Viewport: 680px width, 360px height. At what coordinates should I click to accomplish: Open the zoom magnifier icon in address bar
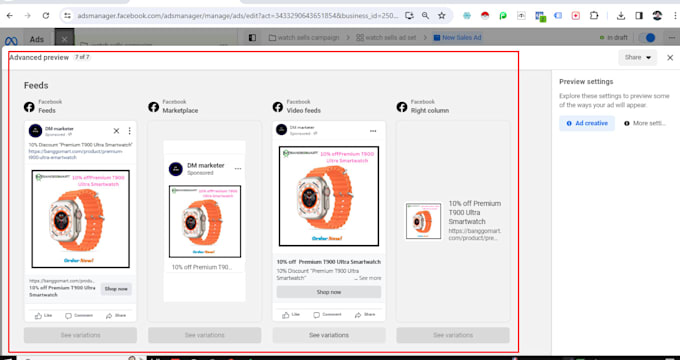425,16
